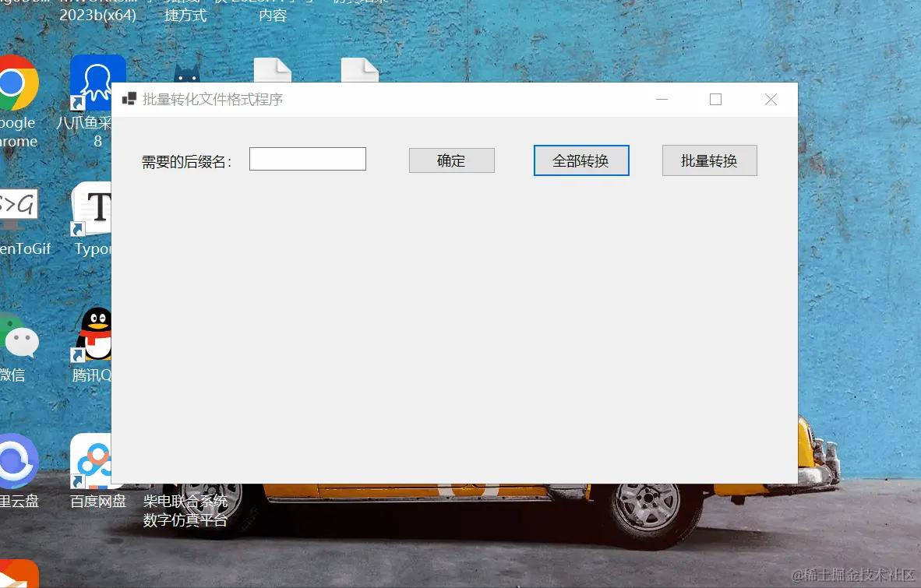Select the rightmost blank file desktop icon
The image size is (921, 588).
click(360, 70)
